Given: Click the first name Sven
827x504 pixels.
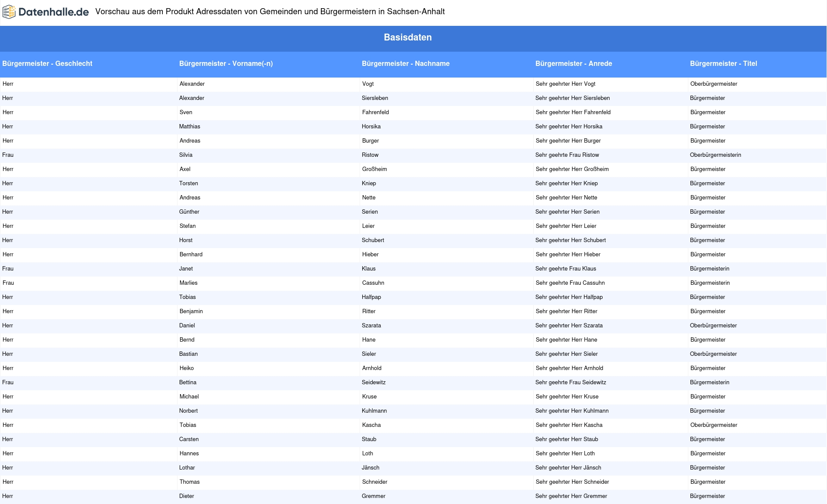Looking at the screenshot, I should point(186,112).
